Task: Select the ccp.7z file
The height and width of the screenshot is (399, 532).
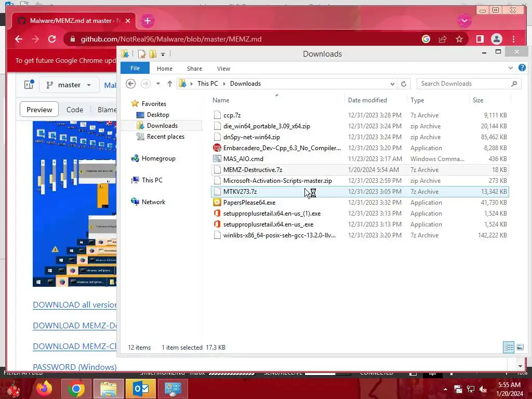Action: pyautogui.click(x=360, y=115)
